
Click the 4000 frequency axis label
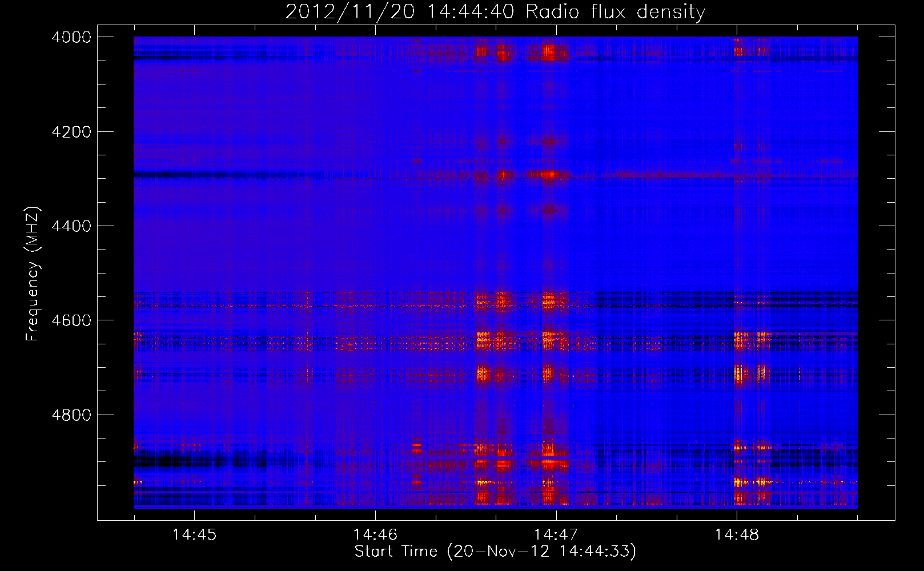tap(71, 37)
